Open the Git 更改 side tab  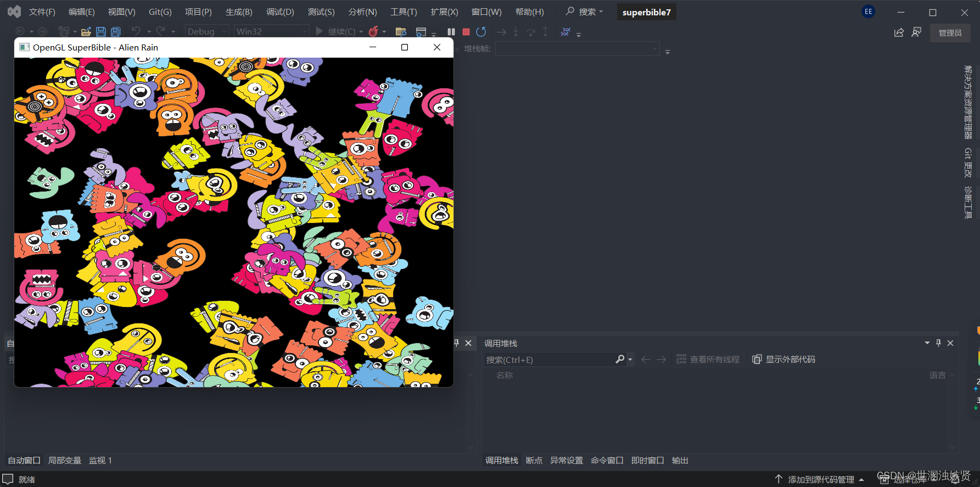[x=968, y=163]
